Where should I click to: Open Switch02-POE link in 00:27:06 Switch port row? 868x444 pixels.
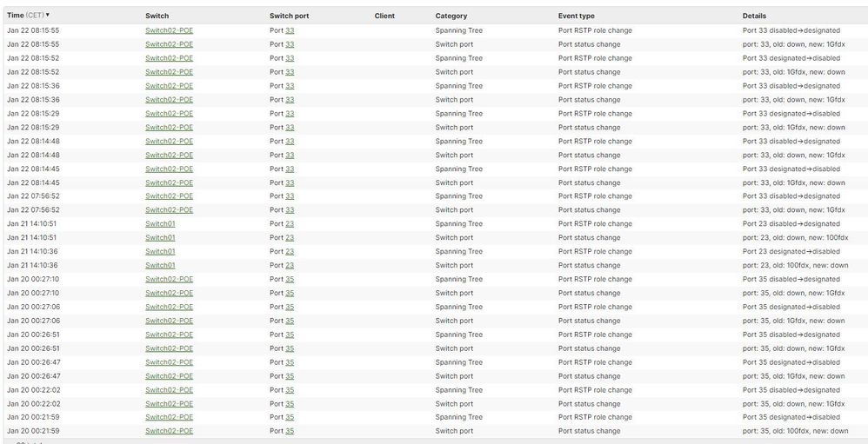(169, 321)
